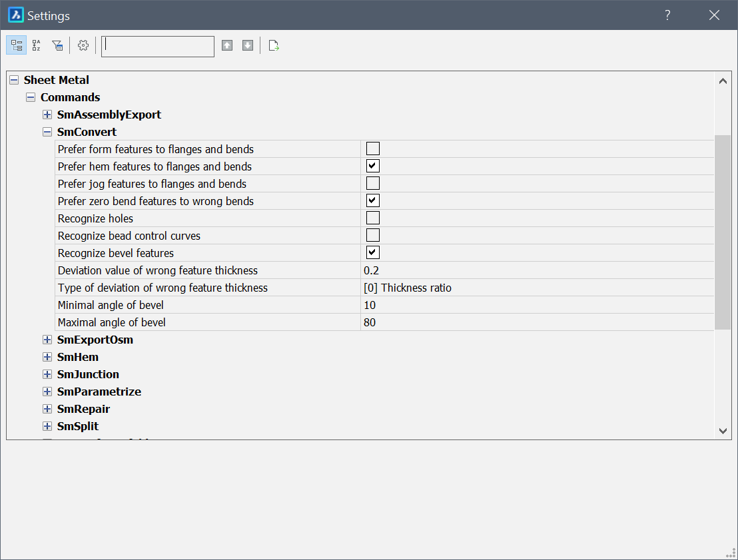Image resolution: width=738 pixels, height=560 pixels.
Task: Select the SmParametrize tree item
Action: tap(99, 392)
